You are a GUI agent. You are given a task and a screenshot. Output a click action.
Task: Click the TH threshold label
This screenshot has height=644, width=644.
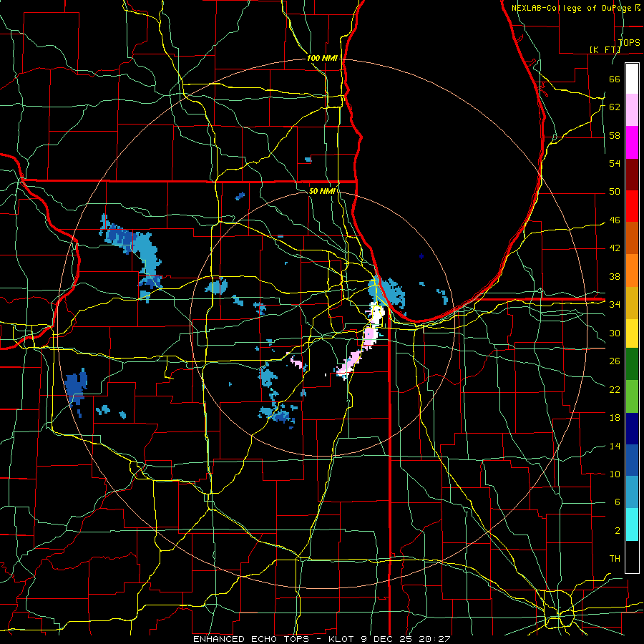[x=615, y=559]
